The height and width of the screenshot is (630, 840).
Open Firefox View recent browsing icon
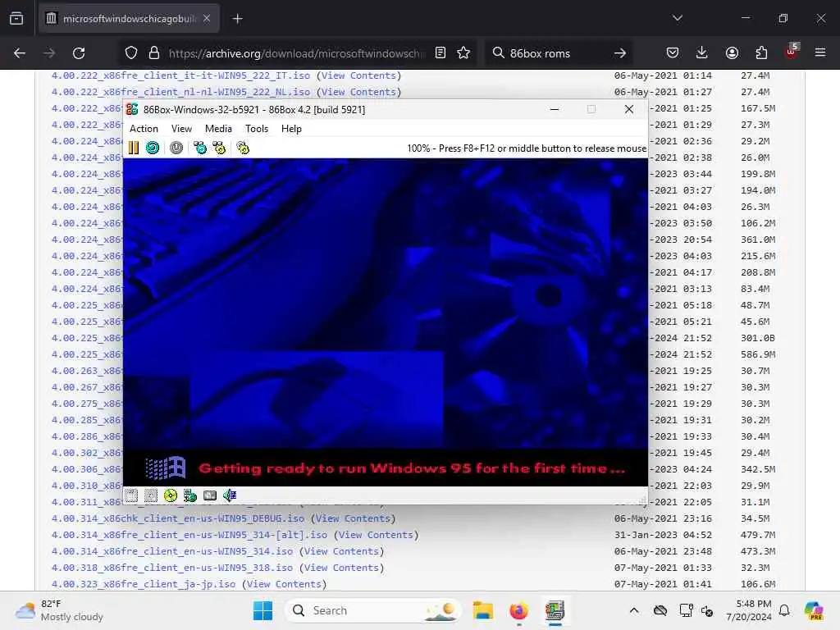tap(16, 19)
